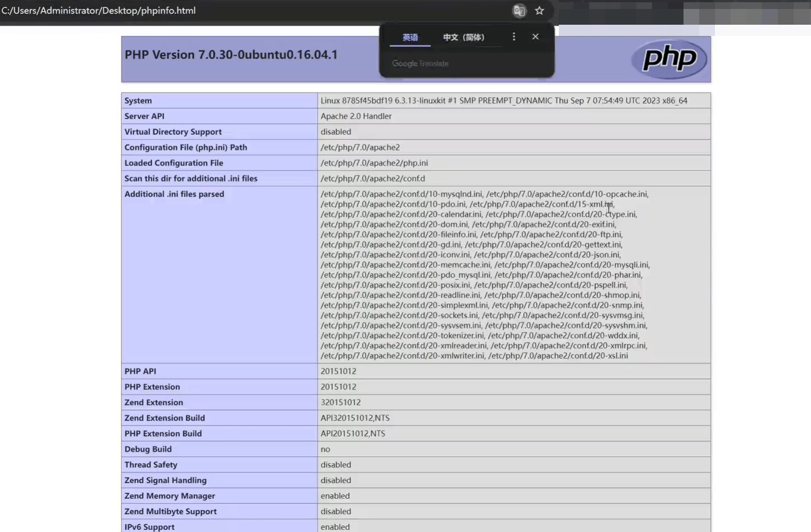Viewport: 811px width, 532px height.
Task: Click the PHP Extension Build label
Action: 163,434
